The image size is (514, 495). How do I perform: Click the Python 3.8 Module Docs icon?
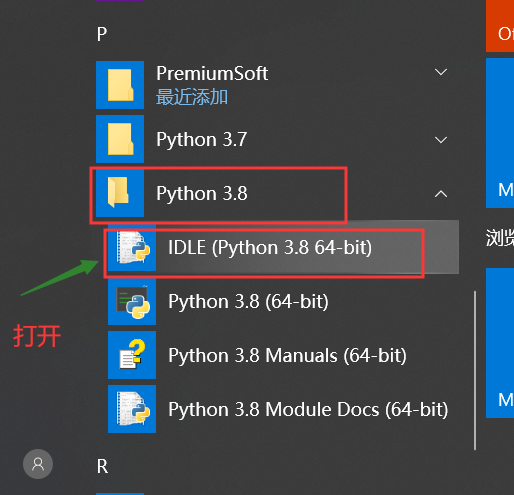[132, 409]
